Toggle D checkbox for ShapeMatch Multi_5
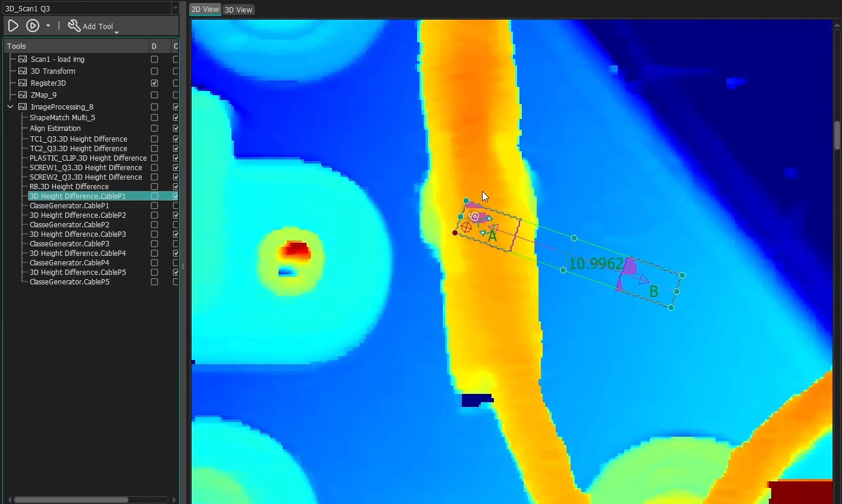This screenshot has width=842, height=504. click(x=155, y=118)
